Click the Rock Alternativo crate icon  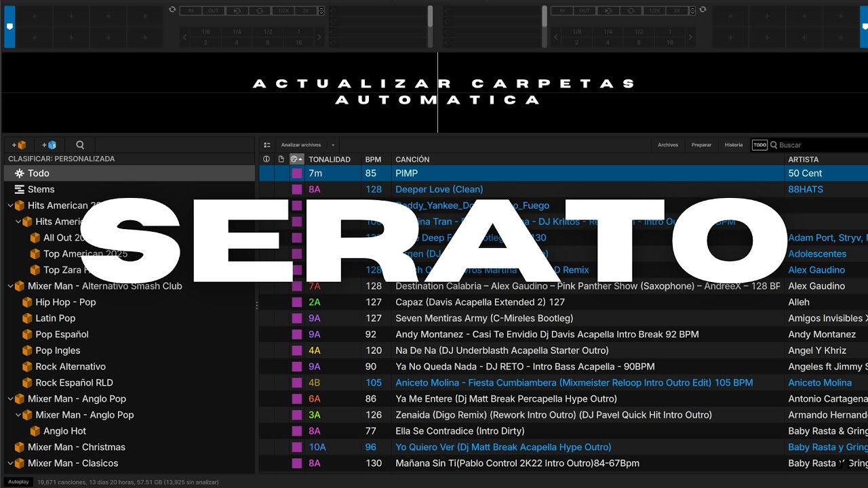point(27,367)
